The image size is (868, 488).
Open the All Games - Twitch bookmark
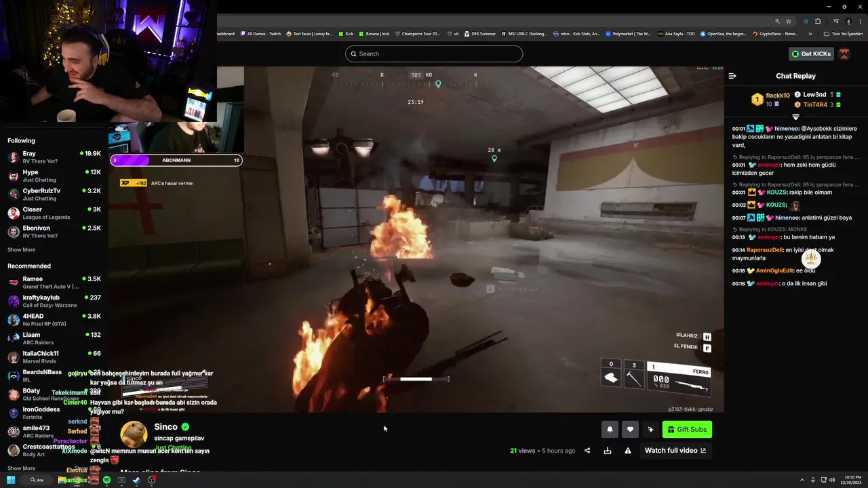tap(260, 33)
